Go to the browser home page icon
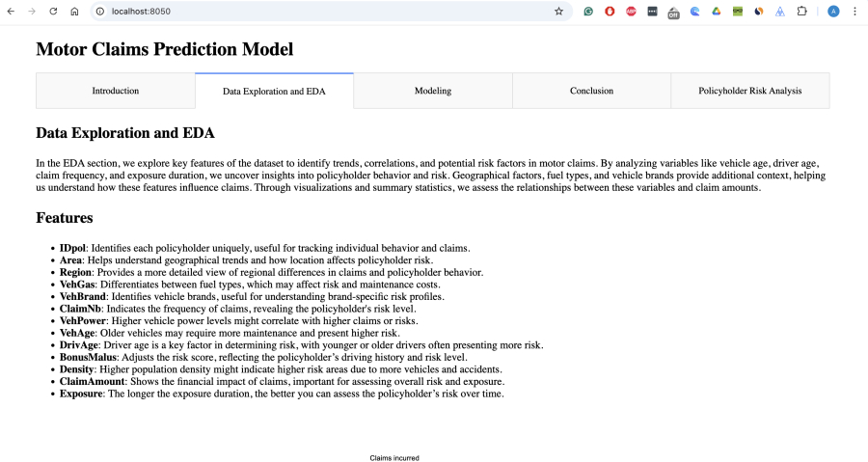 74,12
